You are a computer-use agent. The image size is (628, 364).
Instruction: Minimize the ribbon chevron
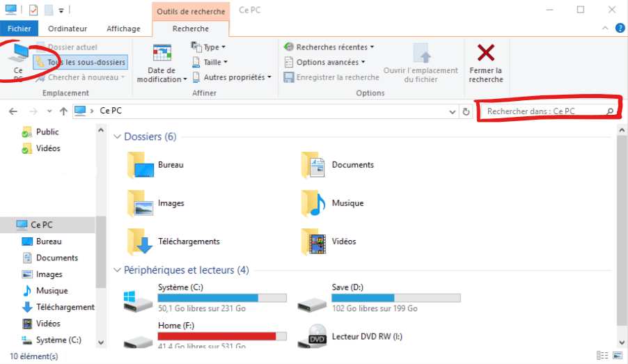click(x=605, y=28)
